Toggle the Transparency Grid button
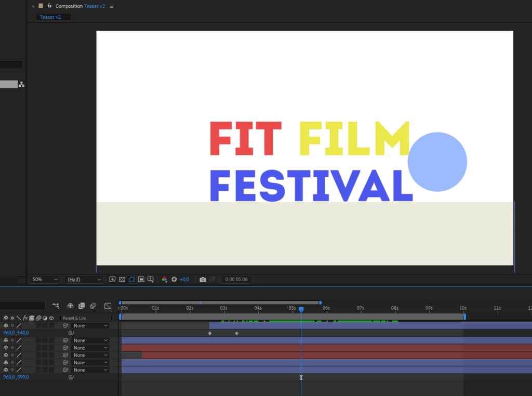Image resolution: width=532 pixels, height=396 pixels. (122, 280)
